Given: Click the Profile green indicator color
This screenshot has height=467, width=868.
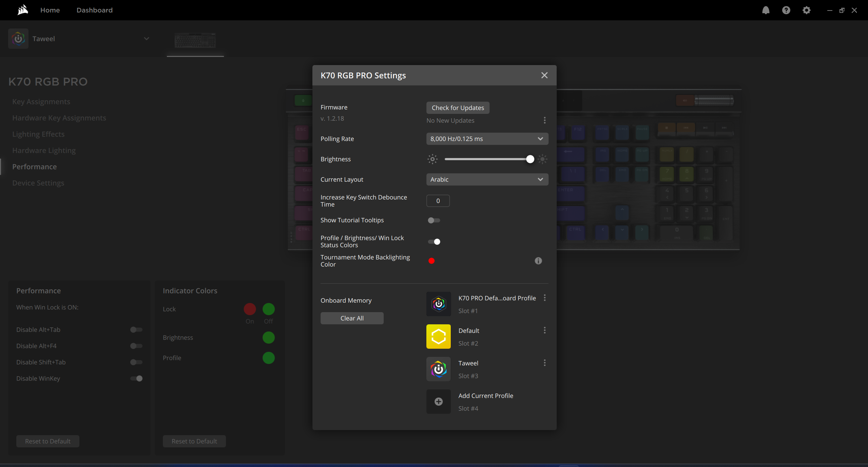Looking at the screenshot, I should tap(269, 358).
